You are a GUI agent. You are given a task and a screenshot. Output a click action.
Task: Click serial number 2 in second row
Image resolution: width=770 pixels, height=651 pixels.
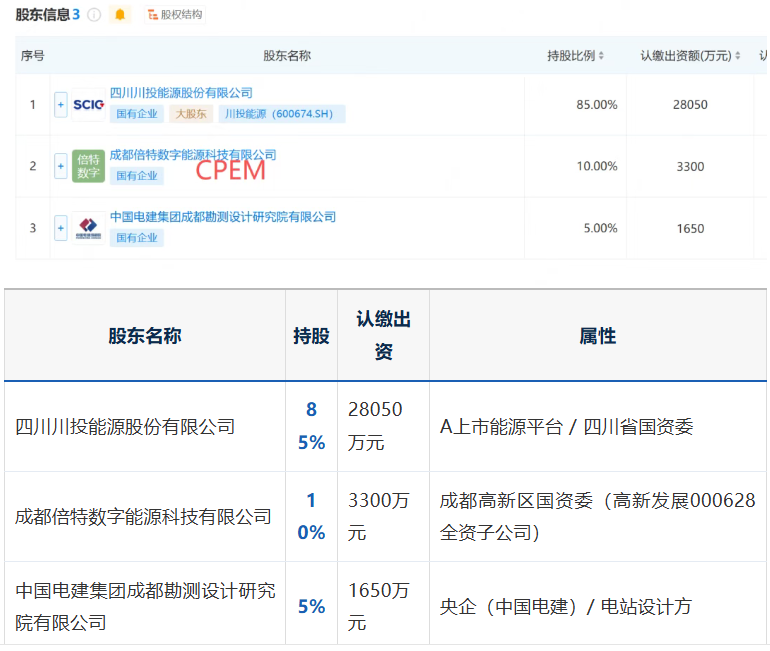pyautogui.click(x=32, y=166)
